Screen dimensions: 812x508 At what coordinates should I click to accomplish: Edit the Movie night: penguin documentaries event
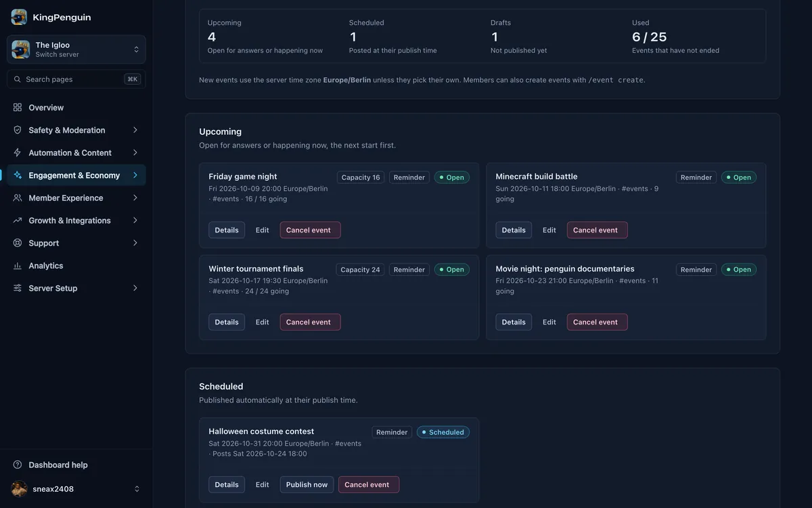[549, 322]
